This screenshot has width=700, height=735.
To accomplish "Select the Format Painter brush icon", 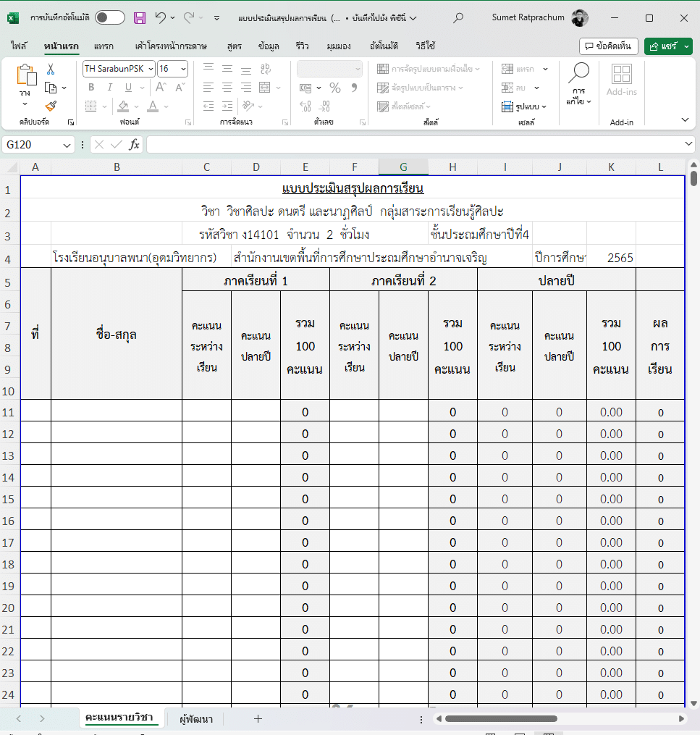I will click(51, 106).
